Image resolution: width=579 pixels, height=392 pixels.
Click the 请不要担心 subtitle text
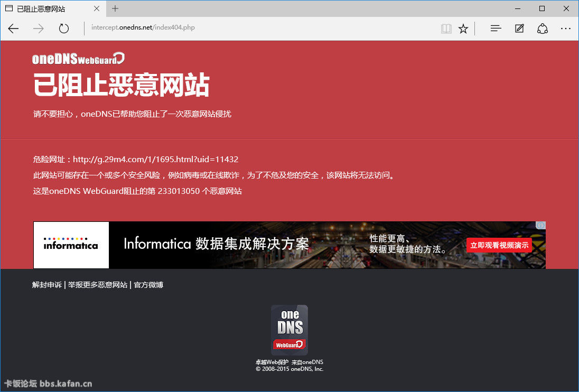[x=132, y=114]
